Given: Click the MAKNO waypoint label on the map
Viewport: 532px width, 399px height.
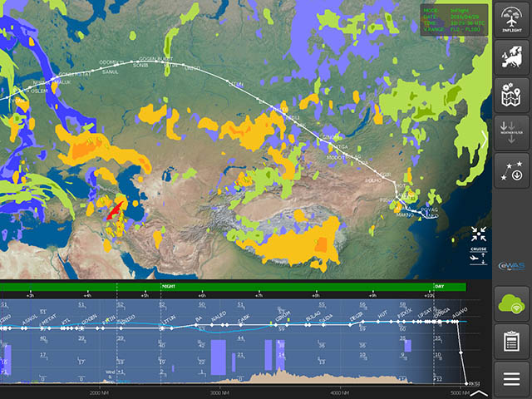Looking at the screenshot, I should click(x=405, y=214).
